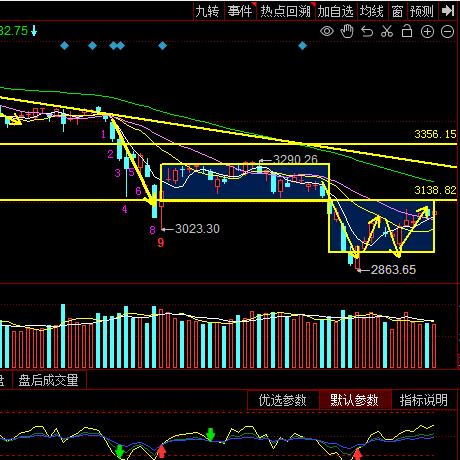Click the jump-to-end arrow icon
Viewport: 460px width, 460px height.
click(448, 11)
